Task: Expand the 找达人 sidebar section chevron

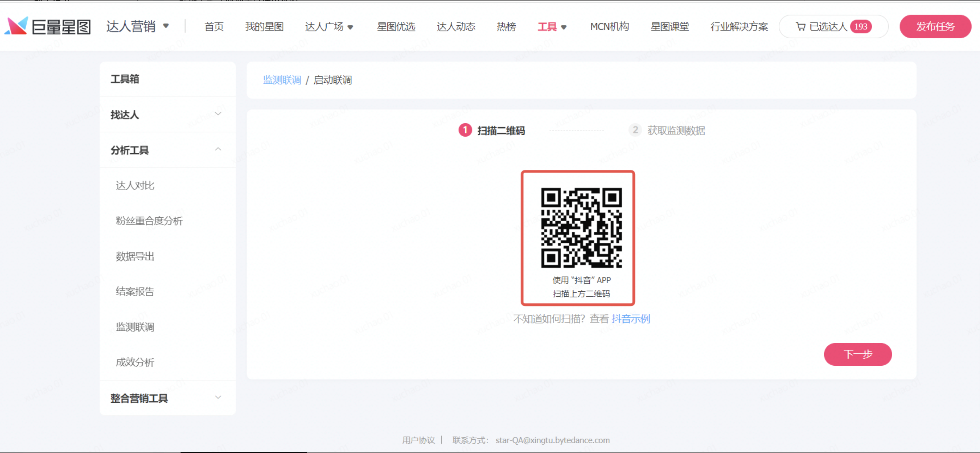Action: [218, 114]
